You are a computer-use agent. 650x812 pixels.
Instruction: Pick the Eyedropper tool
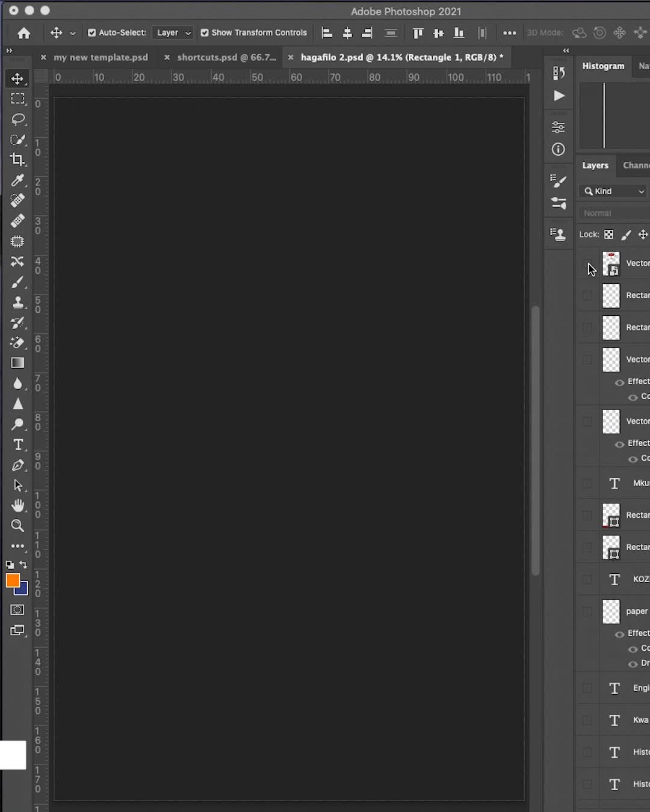coord(17,180)
